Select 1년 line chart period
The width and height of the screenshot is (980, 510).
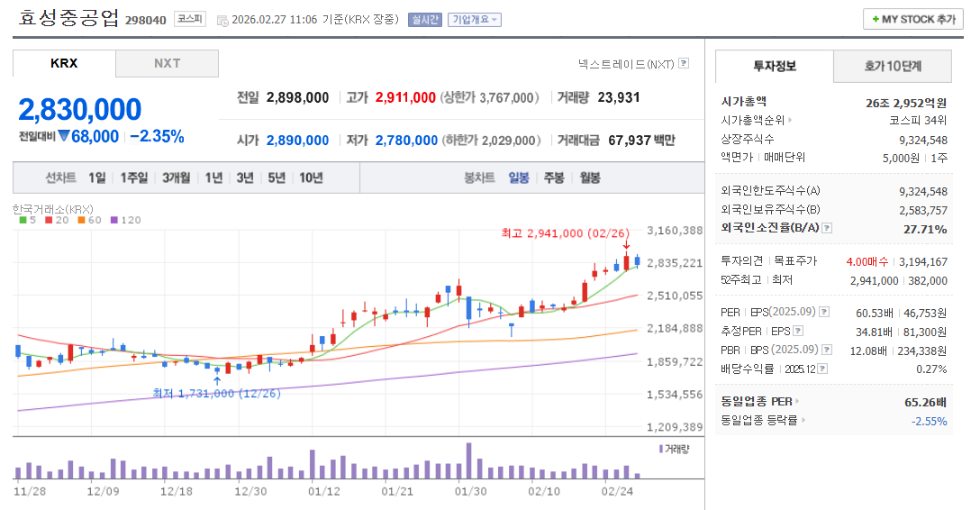point(213,178)
